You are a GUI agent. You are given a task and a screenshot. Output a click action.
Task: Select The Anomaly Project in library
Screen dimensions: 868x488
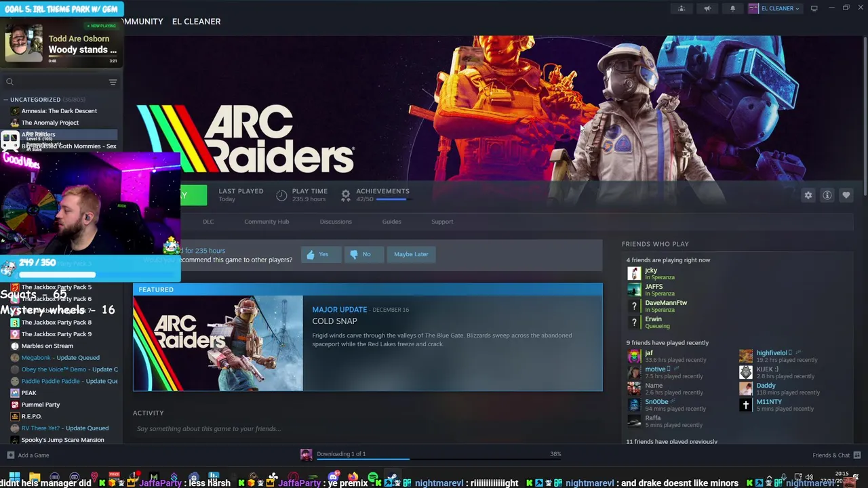point(50,123)
